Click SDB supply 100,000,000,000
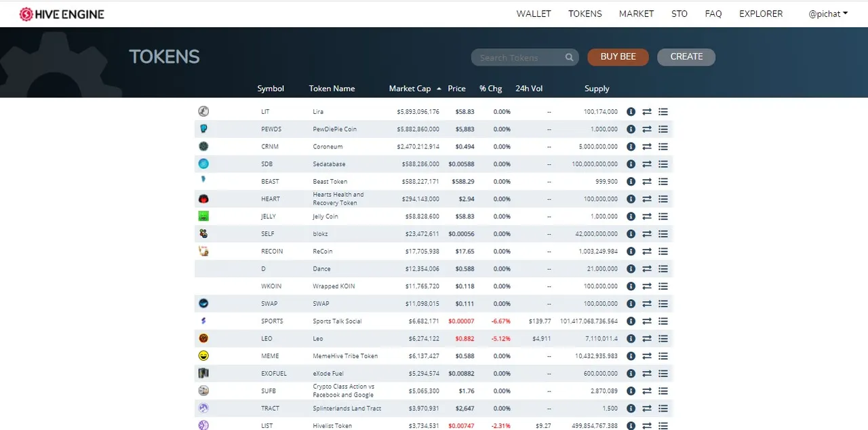868x430 pixels. pos(595,164)
